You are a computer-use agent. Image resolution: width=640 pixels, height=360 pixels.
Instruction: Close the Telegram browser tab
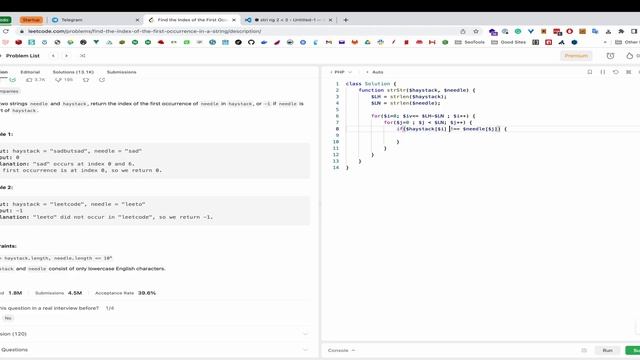137,20
